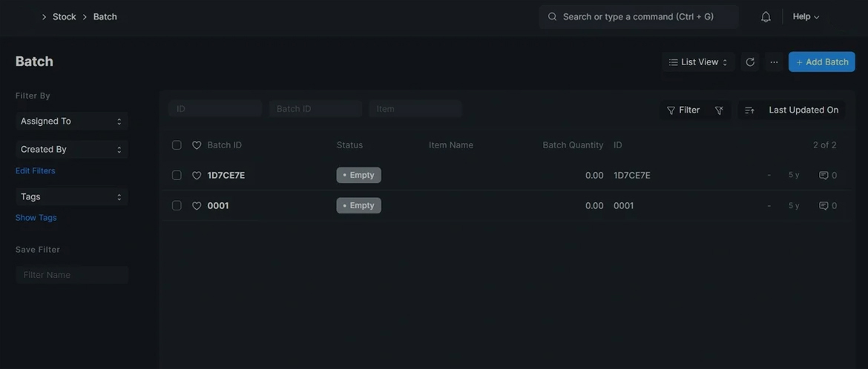Go to Stock in breadcrumb
868x369 pixels.
(65, 16)
